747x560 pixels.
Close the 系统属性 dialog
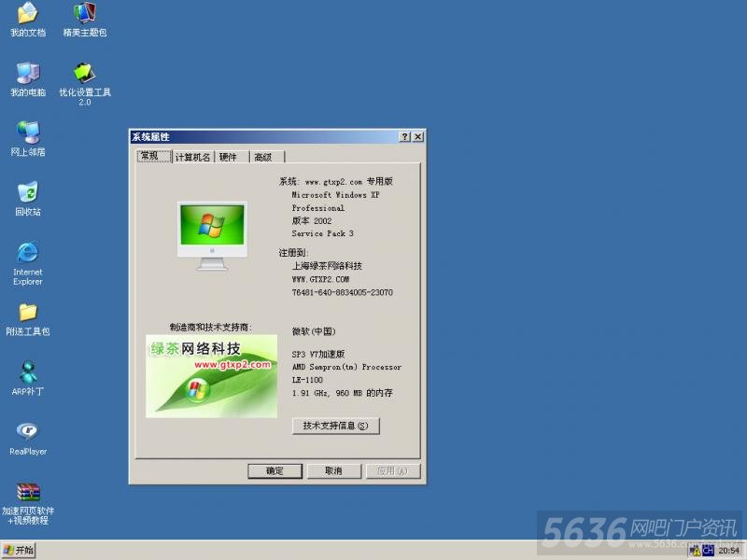417,136
